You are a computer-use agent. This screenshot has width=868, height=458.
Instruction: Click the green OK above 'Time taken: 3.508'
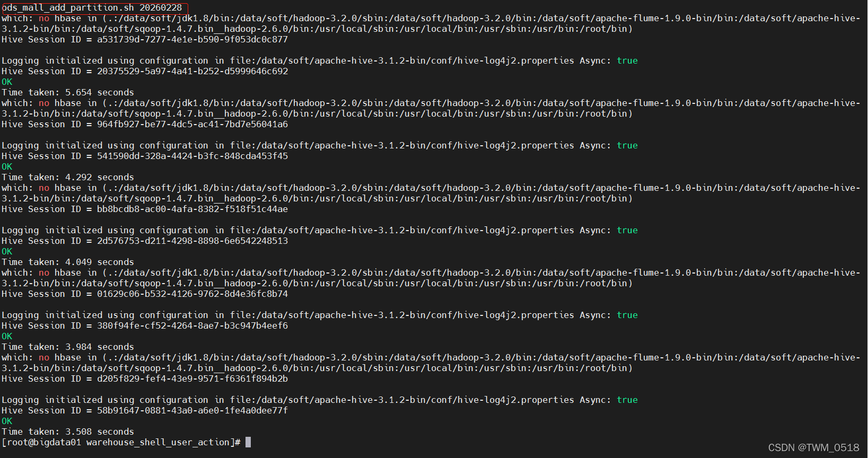(7, 421)
